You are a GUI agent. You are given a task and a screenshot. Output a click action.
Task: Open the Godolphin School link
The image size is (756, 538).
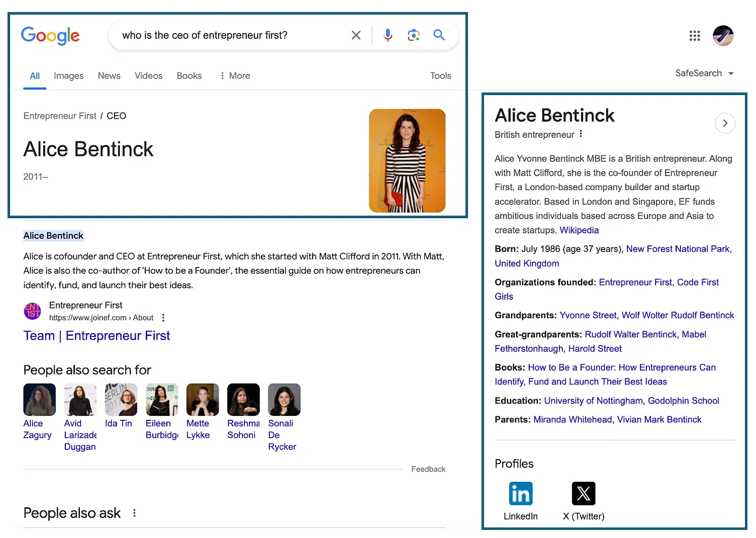pyautogui.click(x=684, y=401)
